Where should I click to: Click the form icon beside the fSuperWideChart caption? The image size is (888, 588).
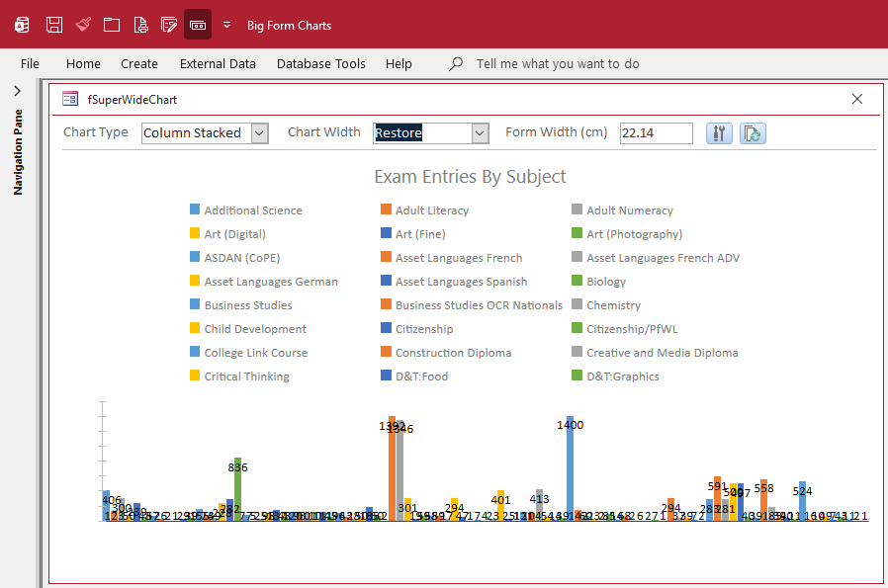pyautogui.click(x=70, y=99)
